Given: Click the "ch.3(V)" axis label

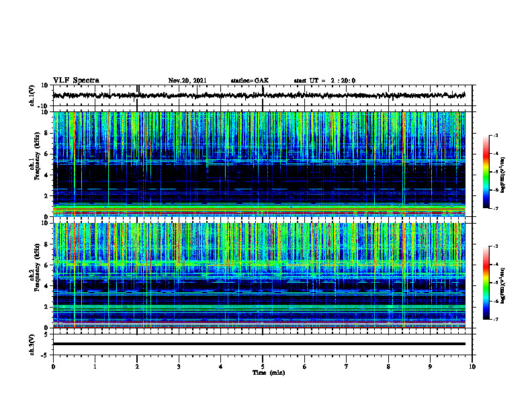Looking at the screenshot, I should pyautogui.click(x=32, y=345).
